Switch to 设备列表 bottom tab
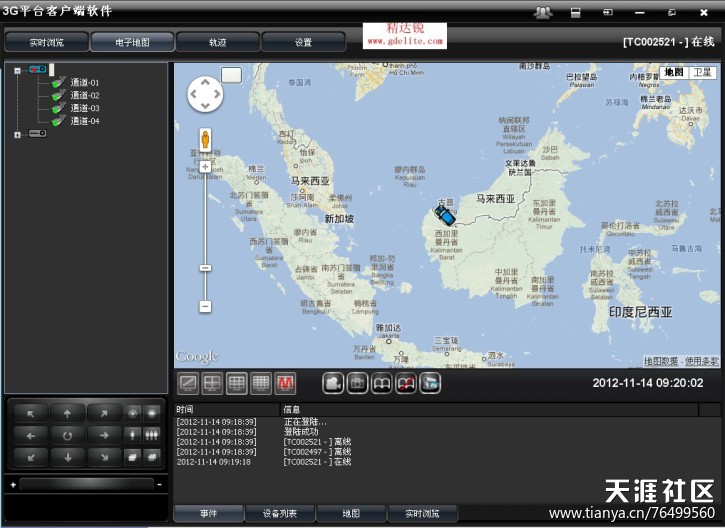The height and width of the screenshot is (528, 725). click(280, 513)
